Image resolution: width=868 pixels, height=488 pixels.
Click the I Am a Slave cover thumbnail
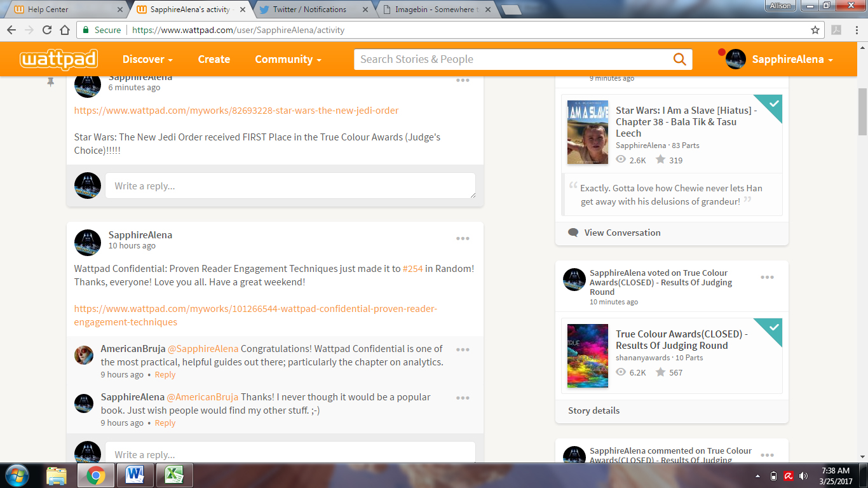(x=588, y=133)
